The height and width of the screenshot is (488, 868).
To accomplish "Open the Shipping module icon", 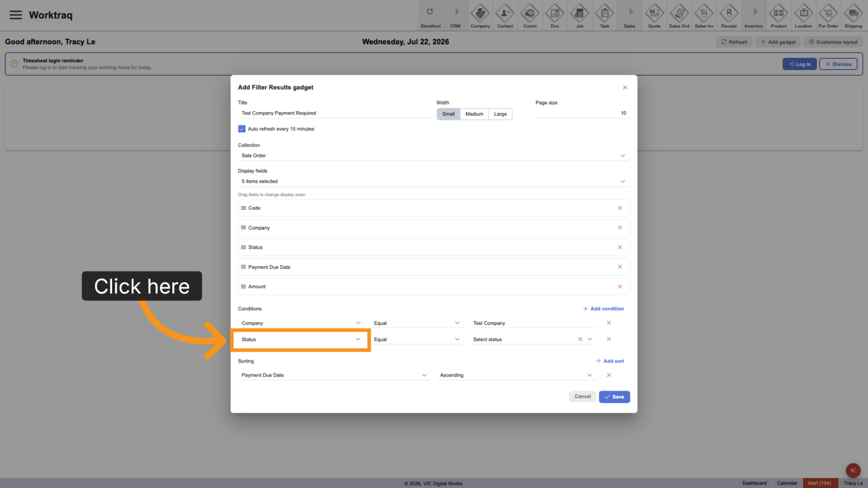I will point(853,15).
